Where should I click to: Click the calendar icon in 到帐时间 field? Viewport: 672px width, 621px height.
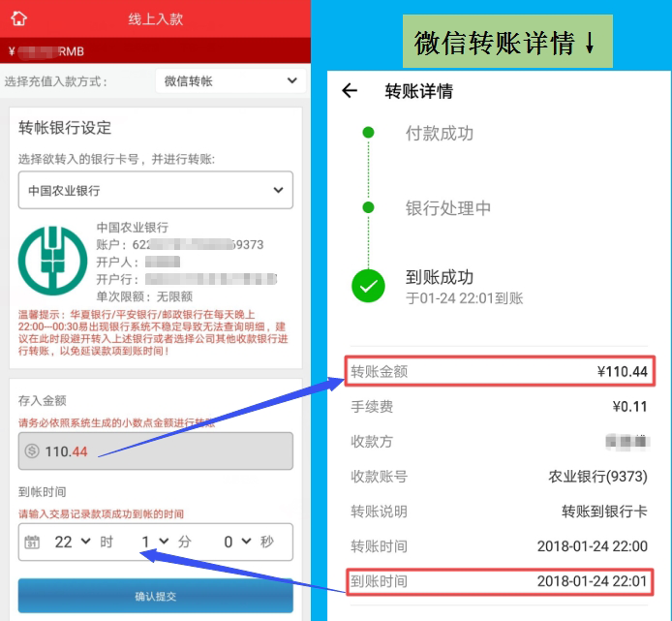pos(32,542)
